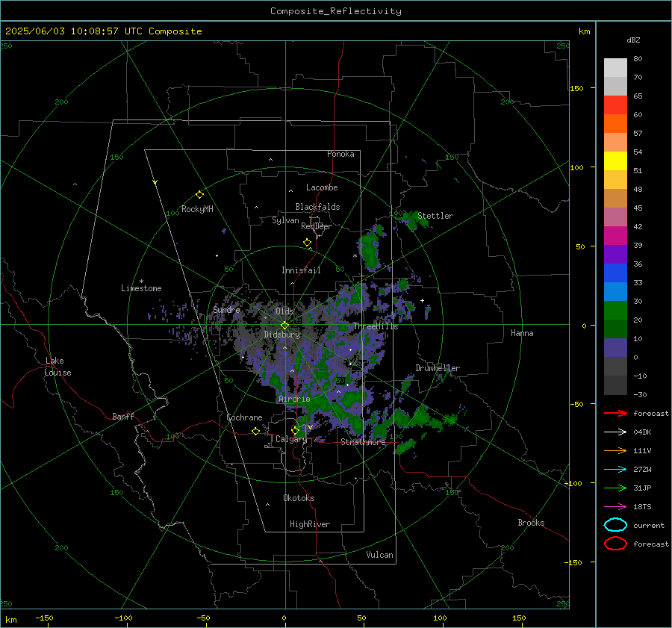
Task: Click the cyan 27ZW arrow icon
Action: [615, 470]
